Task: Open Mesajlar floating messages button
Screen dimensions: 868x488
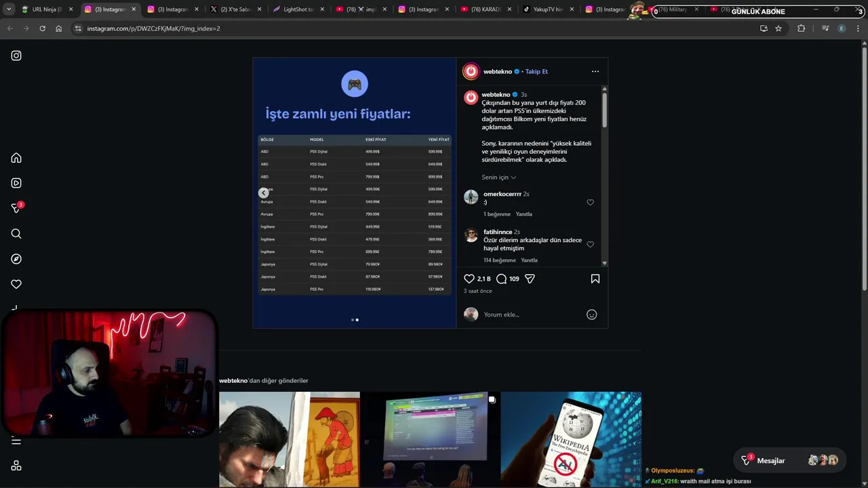Action: click(789, 461)
